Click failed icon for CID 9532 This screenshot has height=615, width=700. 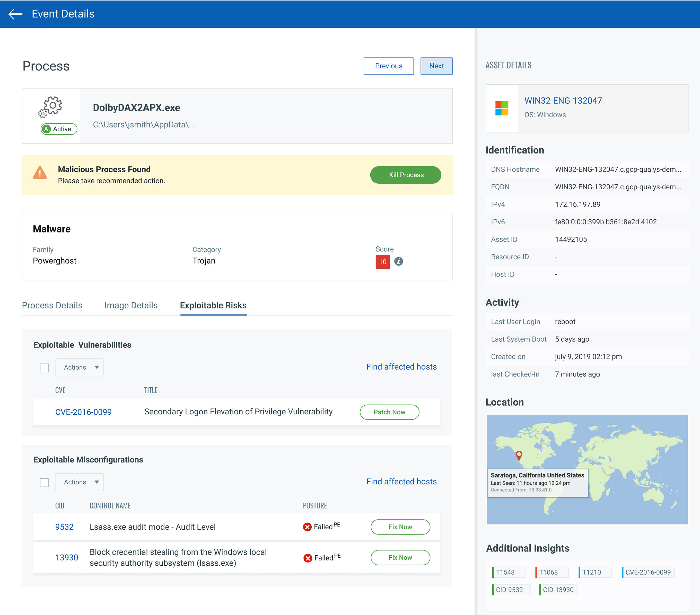(x=307, y=527)
